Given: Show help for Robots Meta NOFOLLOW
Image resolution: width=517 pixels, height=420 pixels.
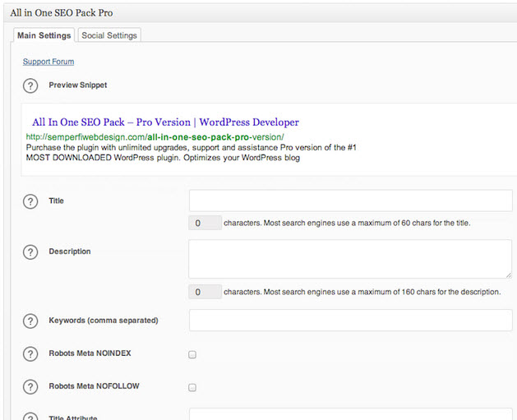Looking at the screenshot, I should pyautogui.click(x=30, y=387).
